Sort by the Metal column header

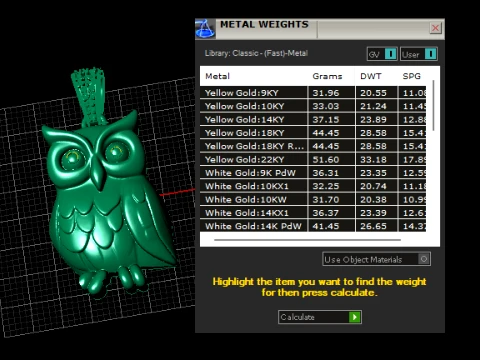click(x=217, y=76)
